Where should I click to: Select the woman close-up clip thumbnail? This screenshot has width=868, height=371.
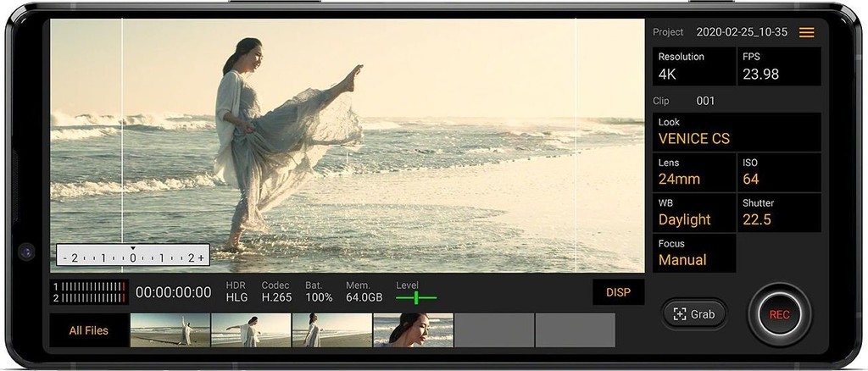(413, 330)
